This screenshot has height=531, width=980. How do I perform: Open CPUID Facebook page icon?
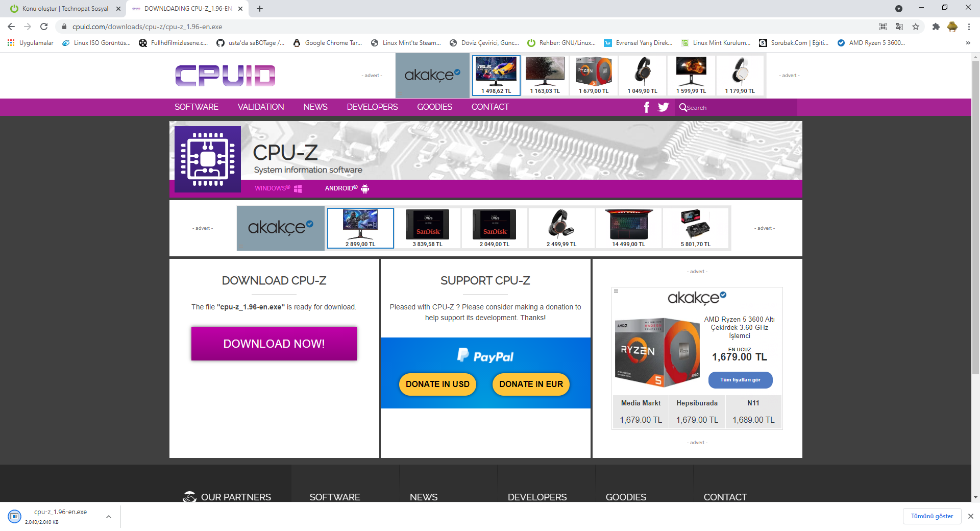point(647,107)
